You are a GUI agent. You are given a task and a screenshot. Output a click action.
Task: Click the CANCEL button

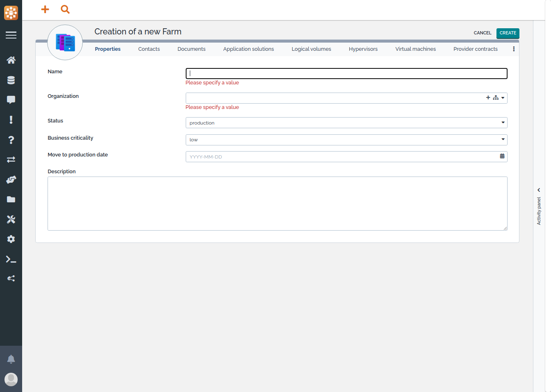pos(482,33)
